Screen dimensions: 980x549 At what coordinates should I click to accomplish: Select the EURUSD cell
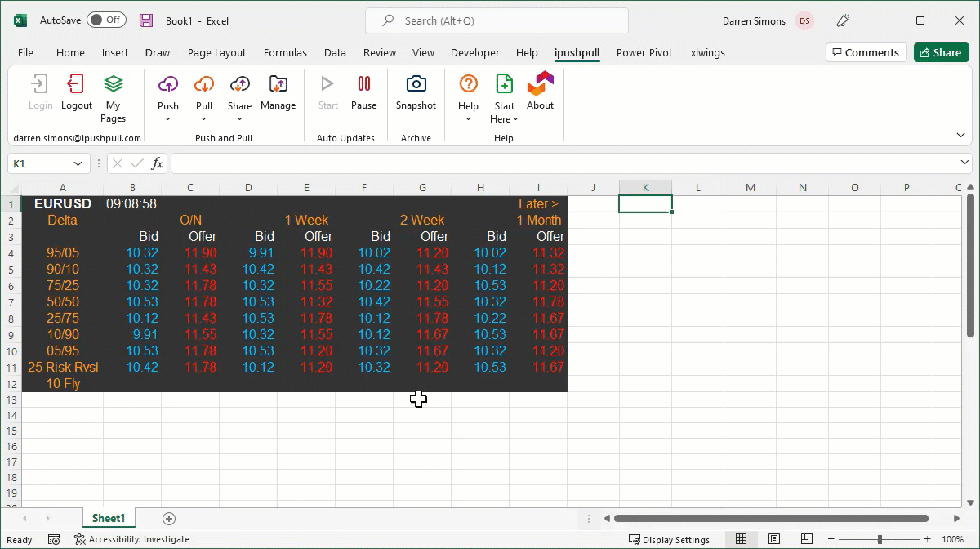coord(63,204)
